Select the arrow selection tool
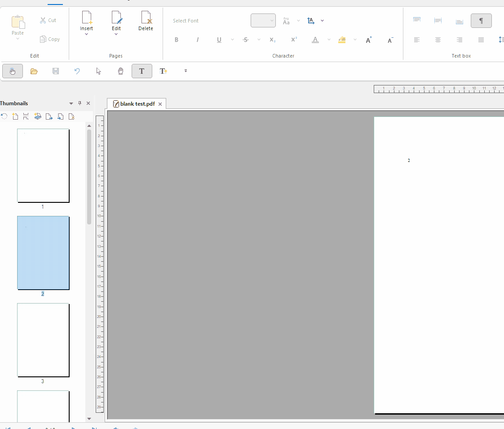The width and height of the screenshot is (504, 429). [x=99, y=71]
